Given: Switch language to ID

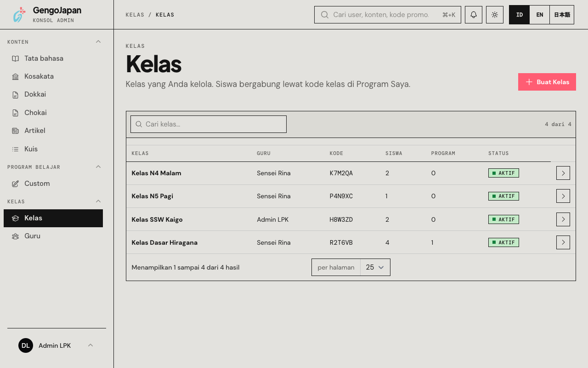Looking at the screenshot, I should pyautogui.click(x=520, y=15).
